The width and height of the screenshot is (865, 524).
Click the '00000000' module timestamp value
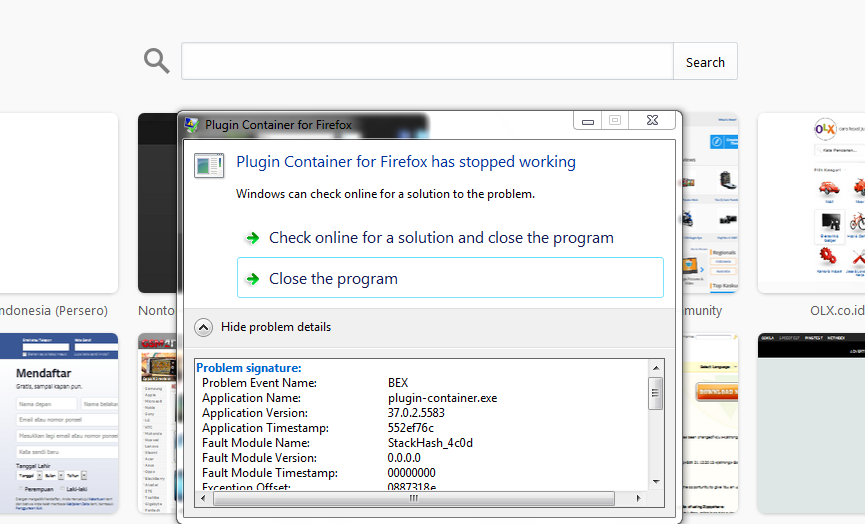(412, 473)
